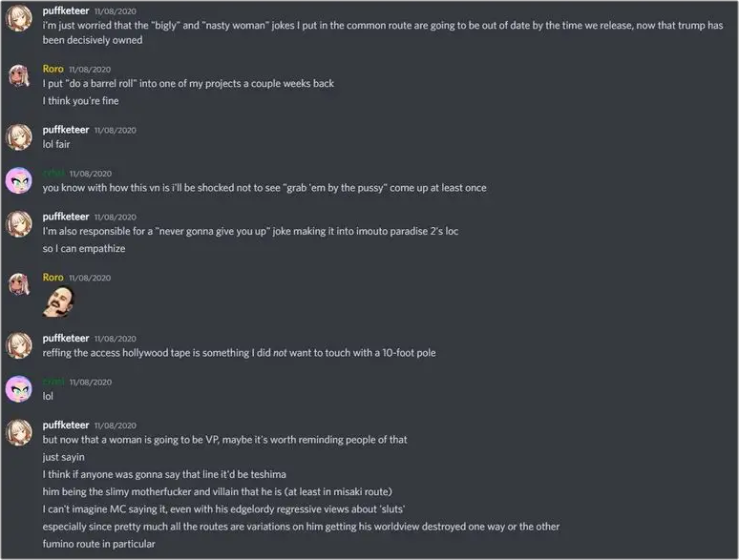Click puffketeer's avatar beside the "imouto paradise" message
This screenshot has height=560, width=739.
tap(19, 223)
